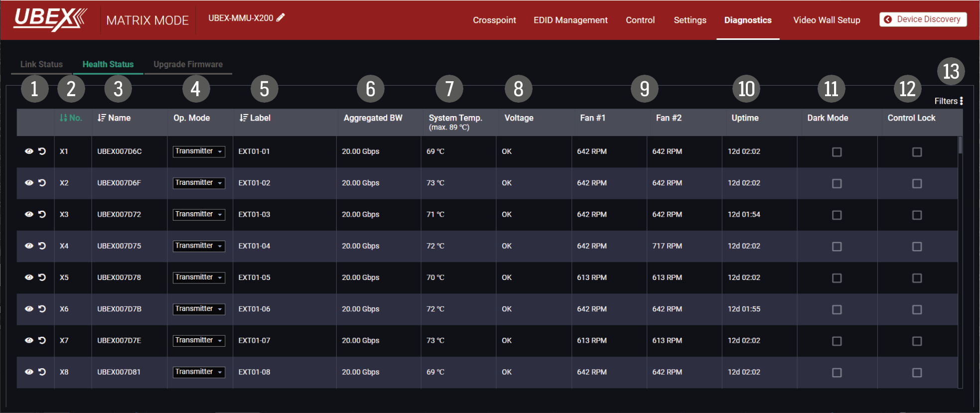Enable Dark Mode for X7
Screen dimensions: 980x413
(x=837, y=341)
